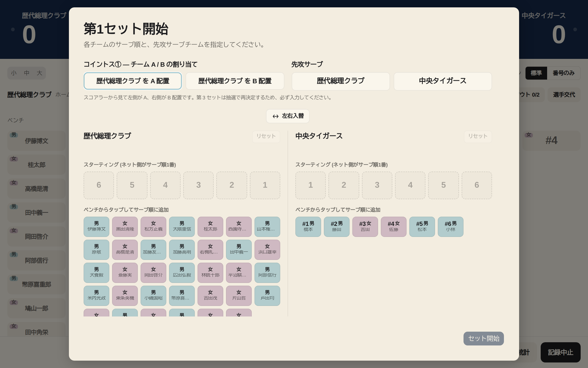Tap the 阿部信行 chip in the dialog
Screen dimensions: 588x368
(267, 273)
